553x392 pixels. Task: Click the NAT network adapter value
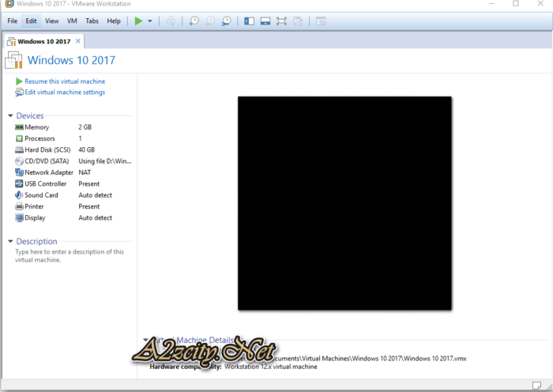pos(85,172)
